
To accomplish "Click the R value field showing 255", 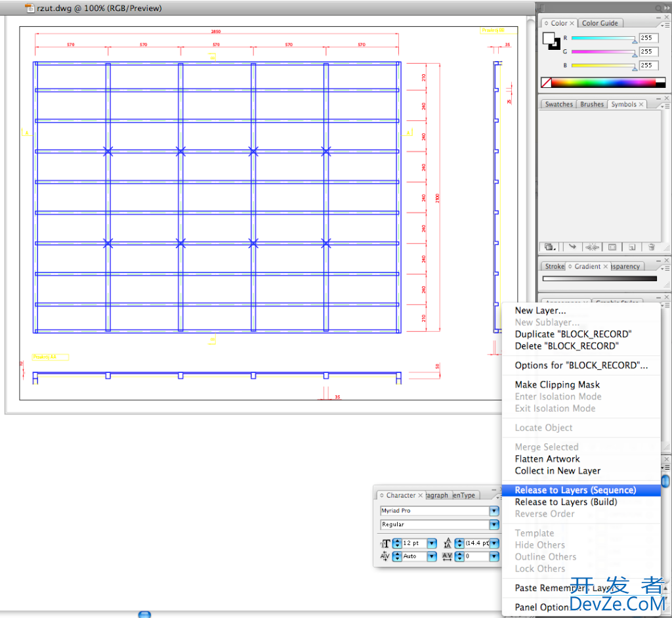I will [648, 37].
